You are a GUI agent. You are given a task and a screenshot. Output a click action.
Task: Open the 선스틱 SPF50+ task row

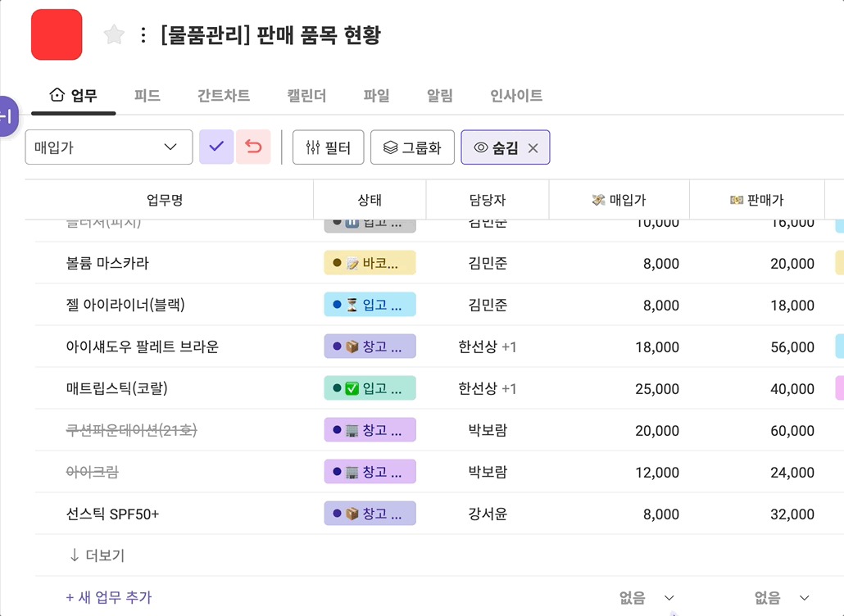113,514
